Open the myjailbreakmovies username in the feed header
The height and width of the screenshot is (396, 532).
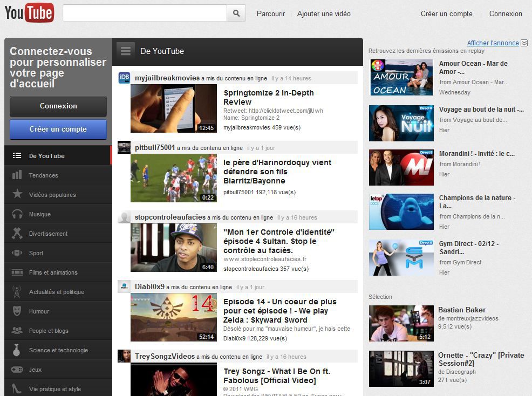point(167,78)
